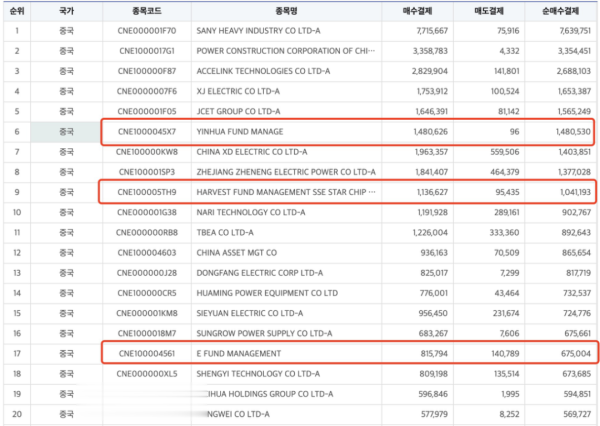This screenshot has width=600, height=426.
Task: Click net purchase value 569,727
Action: click(577, 414)
